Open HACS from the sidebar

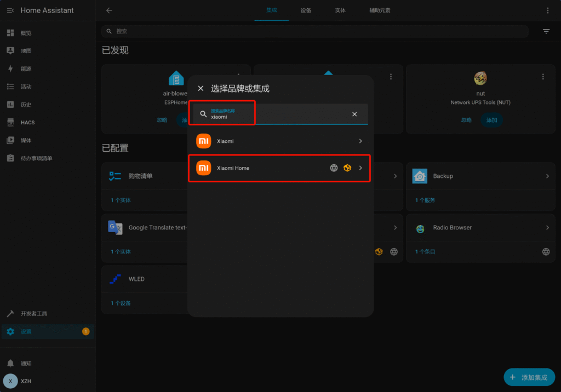click(x=27, y=123)
